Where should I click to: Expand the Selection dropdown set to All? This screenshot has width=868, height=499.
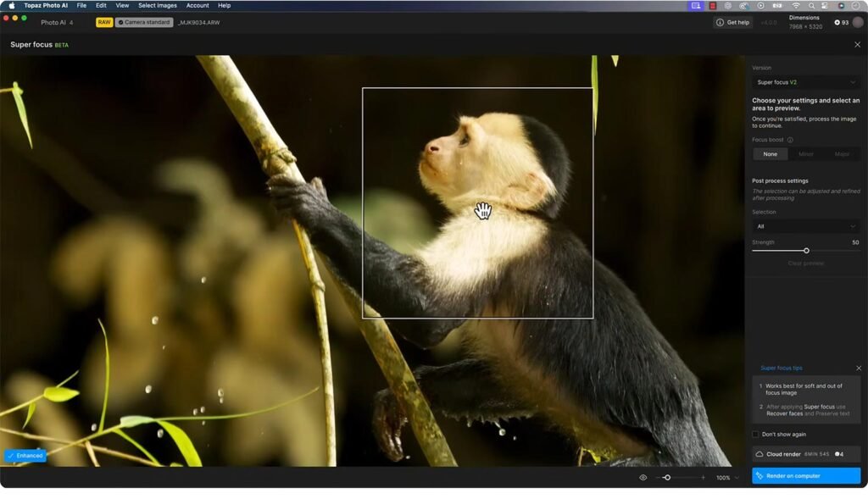[806, 226]
